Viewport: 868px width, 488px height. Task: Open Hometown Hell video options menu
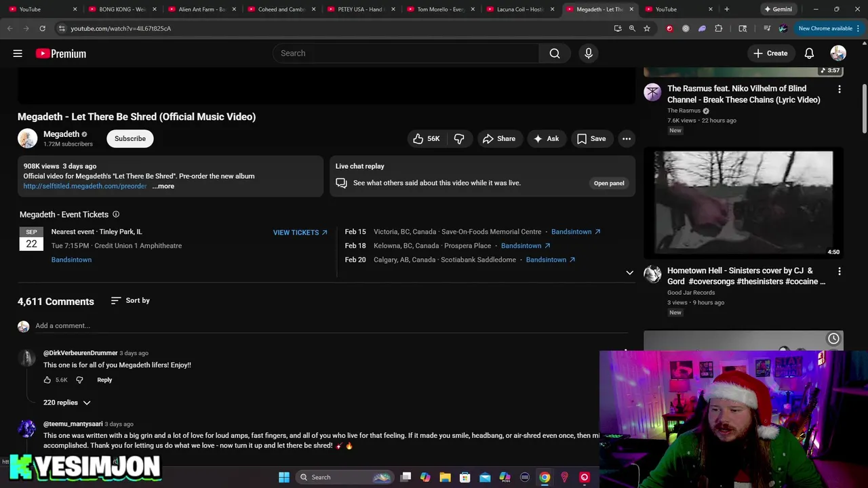(840, 271)
